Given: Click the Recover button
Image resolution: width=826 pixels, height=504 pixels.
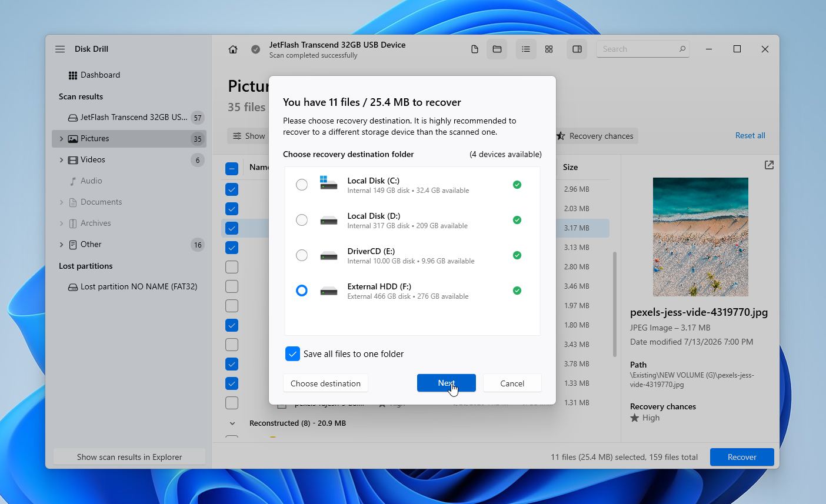Looking at the screenshot, I should 742,457.
